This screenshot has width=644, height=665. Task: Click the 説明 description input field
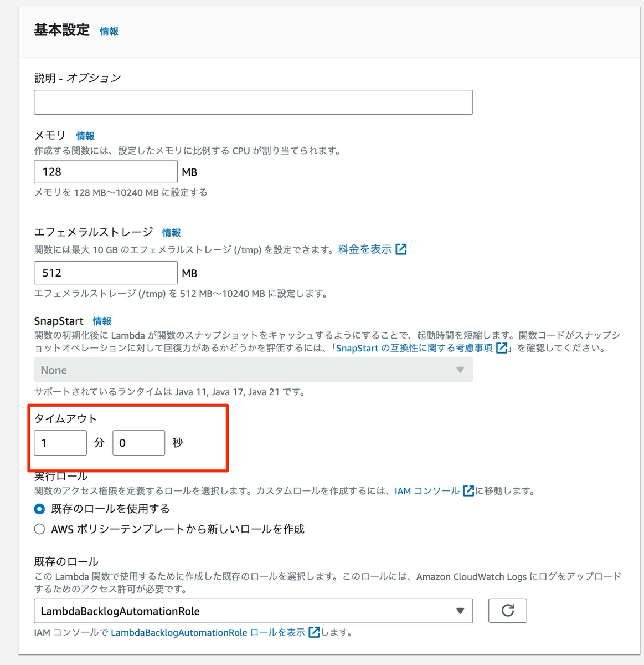[253, 102]
